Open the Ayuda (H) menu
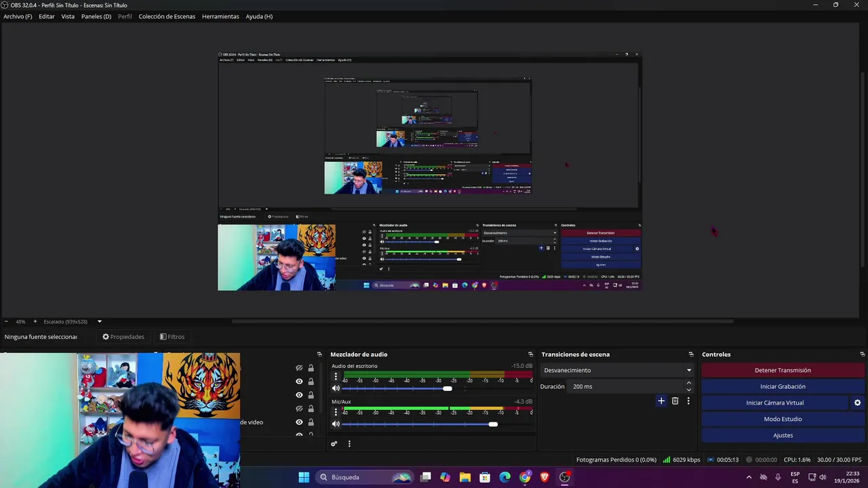868x488 pixels. (x=259, y=16)
